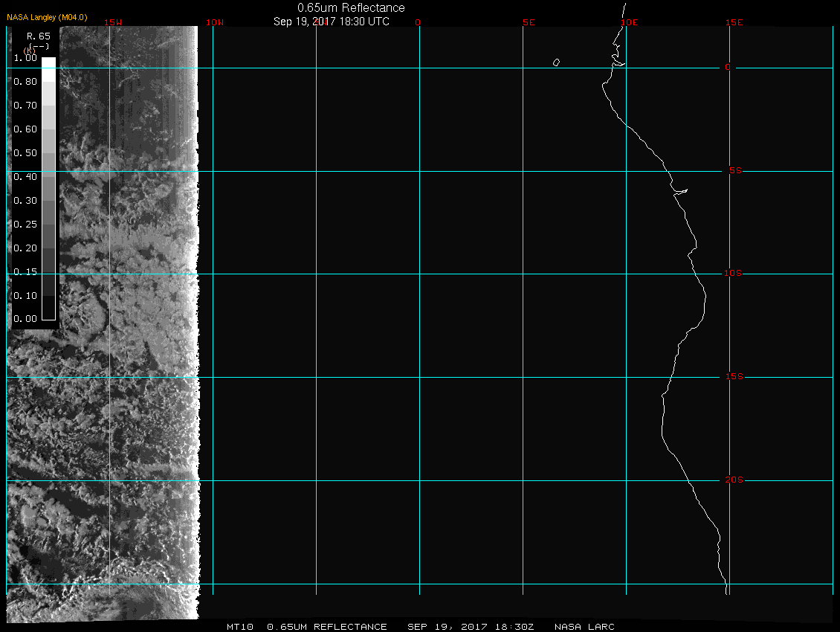Click the 10E longitude label
Screen dimensions: 840x632
tap(630, 22)
